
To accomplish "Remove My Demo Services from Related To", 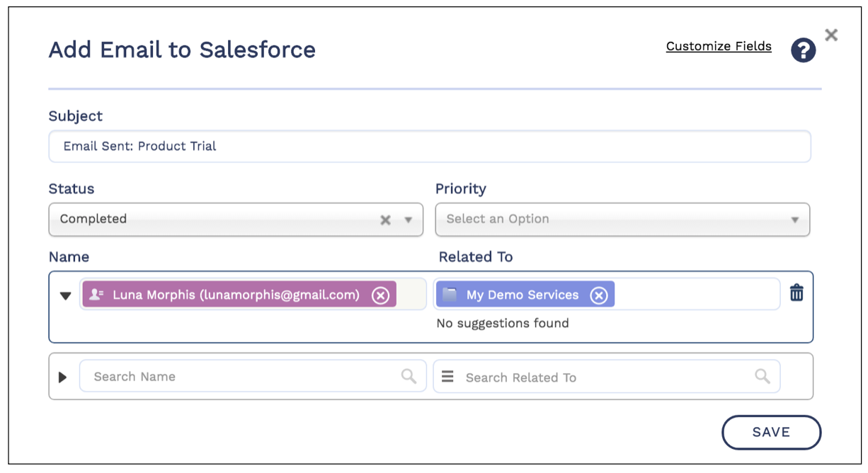I will pos(599,295).
